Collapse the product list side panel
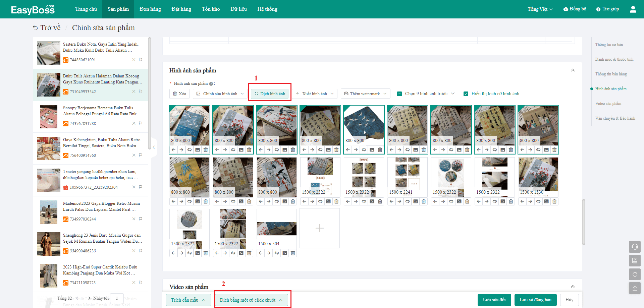Screen dimensions: 644x308 coord(154,147)
